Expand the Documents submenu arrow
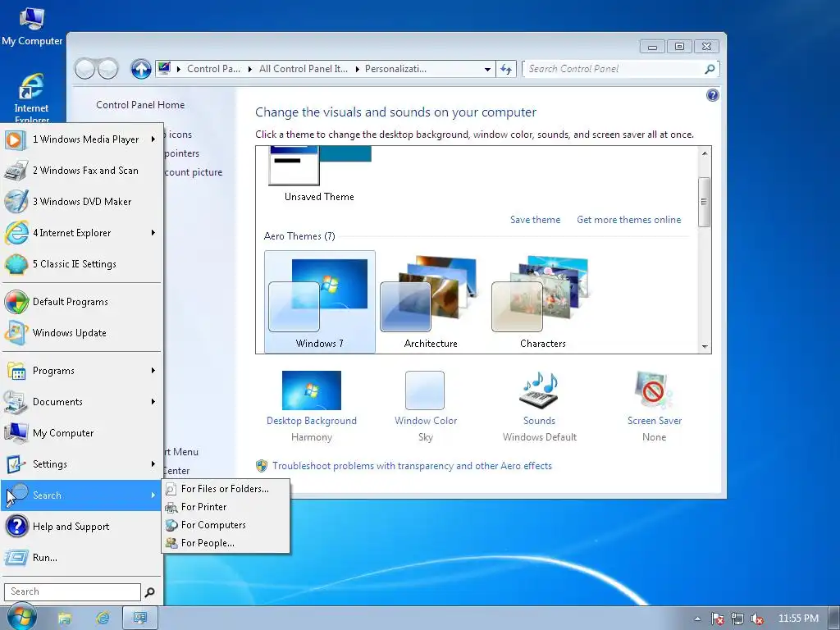This screenshot has height=630, width=840. (153, 401)
